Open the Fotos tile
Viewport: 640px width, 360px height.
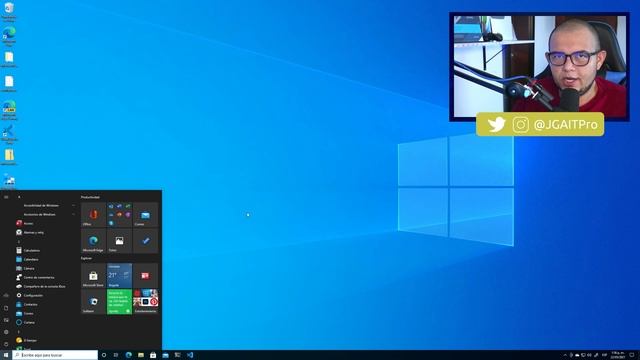click(x=119, y=240)
